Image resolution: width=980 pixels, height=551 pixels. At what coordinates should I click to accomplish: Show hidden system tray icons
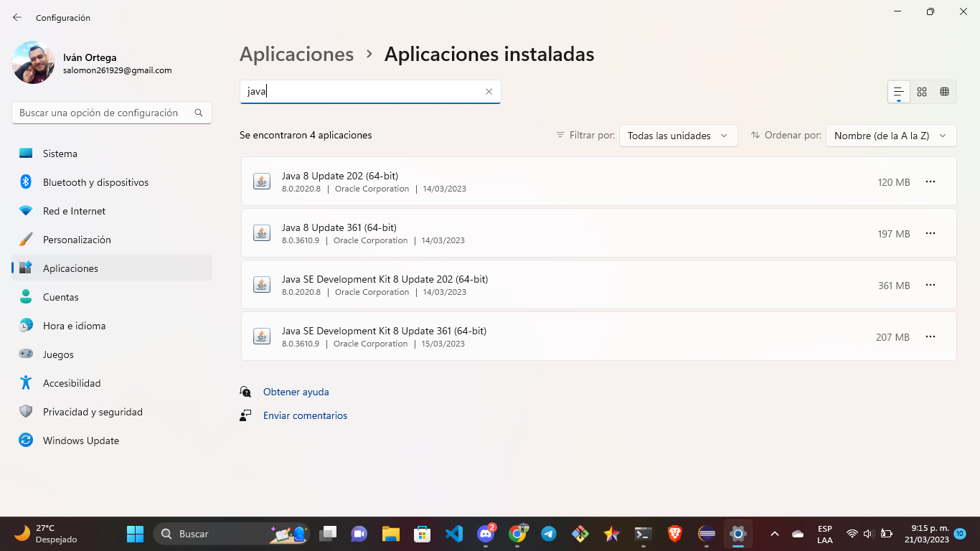point(775,534)
